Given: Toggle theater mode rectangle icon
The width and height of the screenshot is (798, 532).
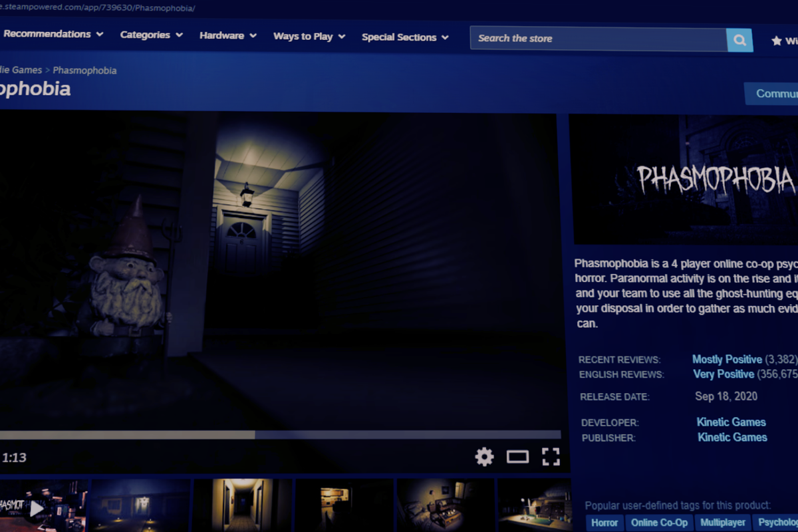Looking at the screenshot, I should pyautogui.click(x=517, y=457).
